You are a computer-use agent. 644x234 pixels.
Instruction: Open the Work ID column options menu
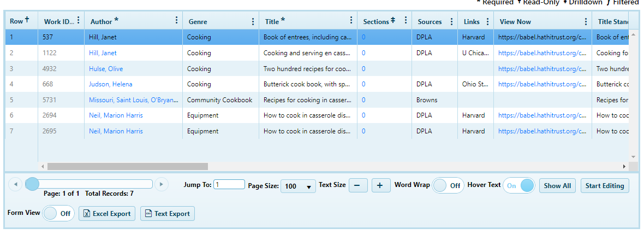pyautogui.click(x=78, y=21)
